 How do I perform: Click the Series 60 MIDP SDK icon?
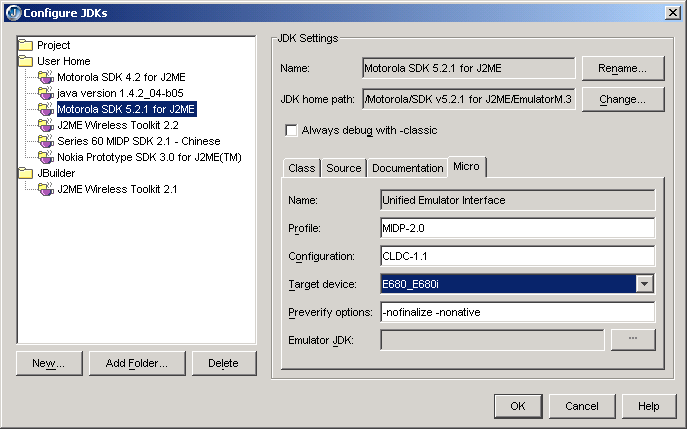point(46,141)
